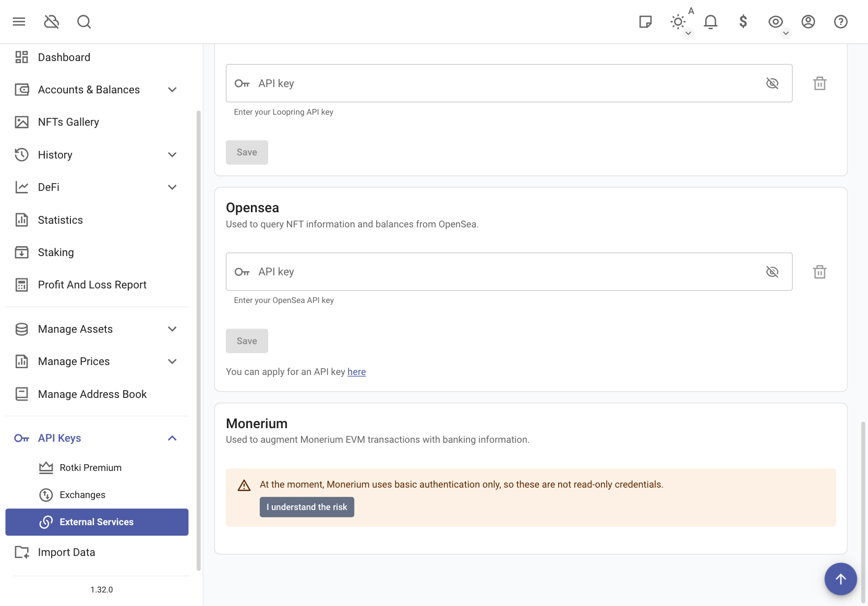Open Profit And Loss Report
This screenshot has height=606, width=868.
(x=97, y=285)
